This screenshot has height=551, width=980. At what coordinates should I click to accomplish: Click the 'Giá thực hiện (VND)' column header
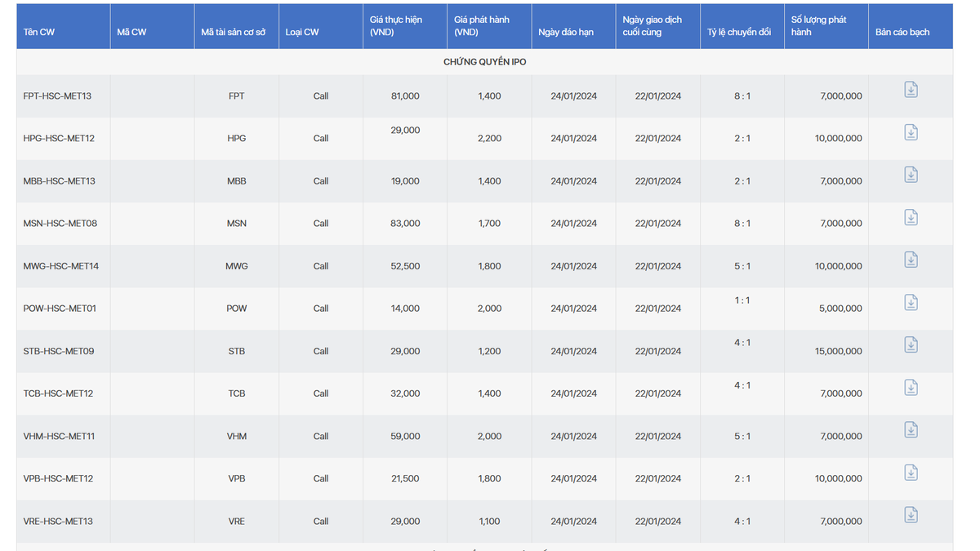[396, 26]
